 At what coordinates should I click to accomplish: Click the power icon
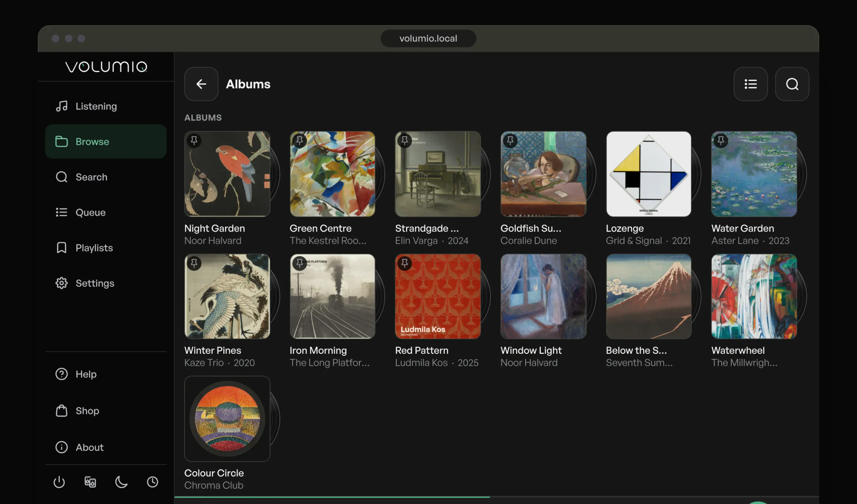59,482
